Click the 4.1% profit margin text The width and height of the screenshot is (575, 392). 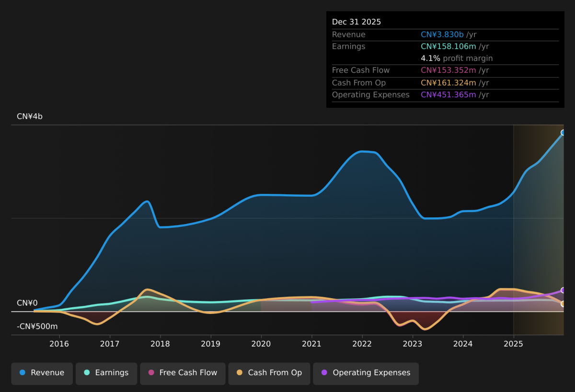(x=457, y=58)
